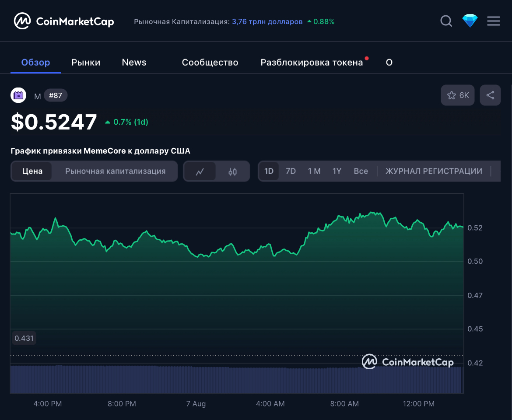Open the Сообщество tab
Viewport: 512px width, 420px height.
(210, 62)
